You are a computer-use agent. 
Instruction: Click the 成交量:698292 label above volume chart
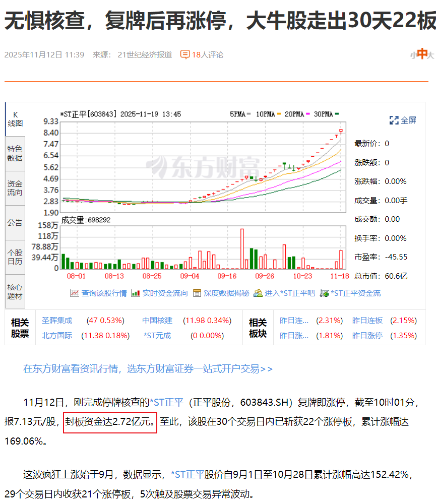pos(86,220)
